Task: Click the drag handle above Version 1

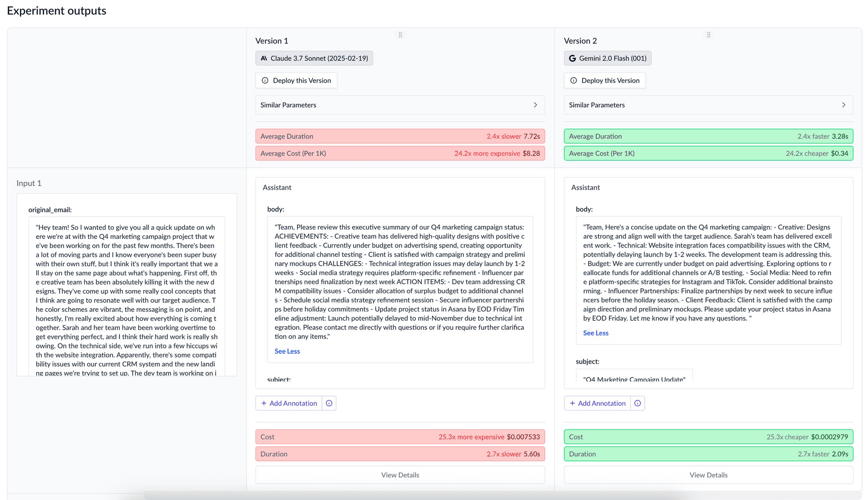Action: click(x=400, y=34)
